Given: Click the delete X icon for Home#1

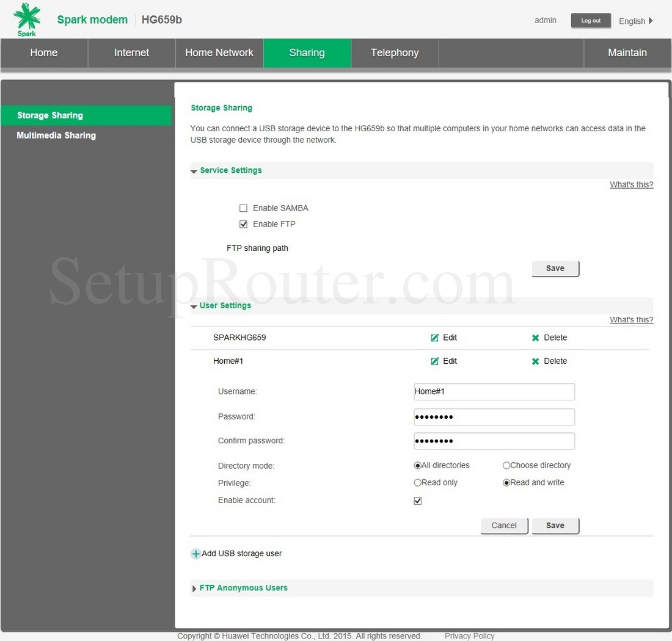Looking at the screenshot, I should pyautogui.click(x=535, y=361).
